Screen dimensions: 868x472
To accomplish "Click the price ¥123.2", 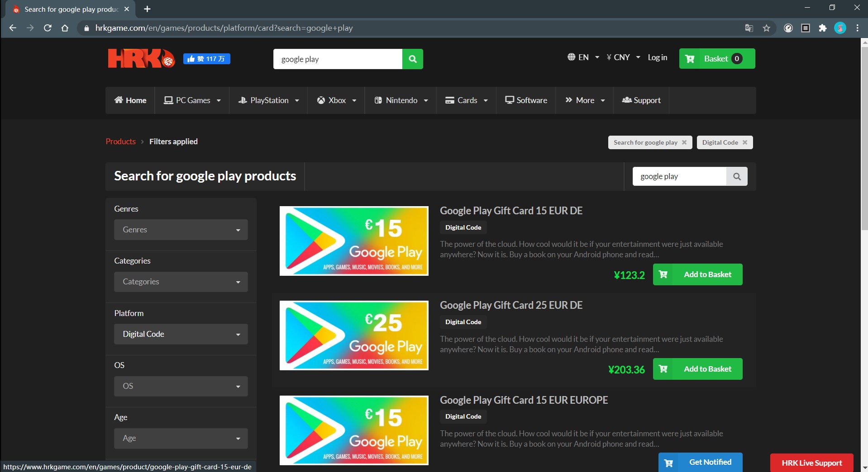I will pos(629,275).
